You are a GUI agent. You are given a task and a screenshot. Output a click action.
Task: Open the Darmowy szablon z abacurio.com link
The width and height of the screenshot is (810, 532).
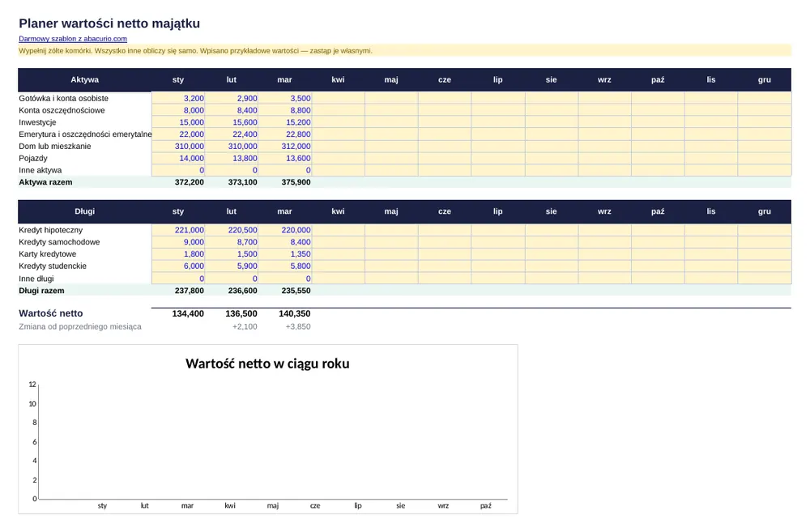coord(73,39)
